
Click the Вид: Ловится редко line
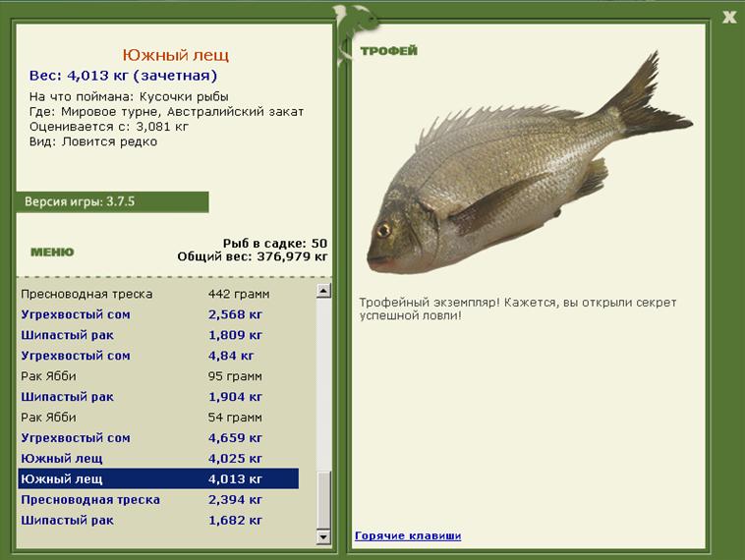[93, 141]
